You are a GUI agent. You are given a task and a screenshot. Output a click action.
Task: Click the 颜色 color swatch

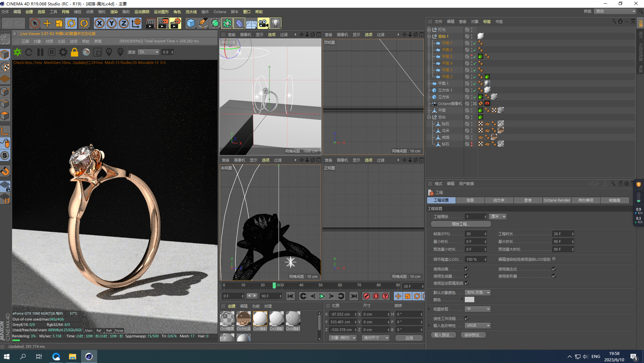469,300
